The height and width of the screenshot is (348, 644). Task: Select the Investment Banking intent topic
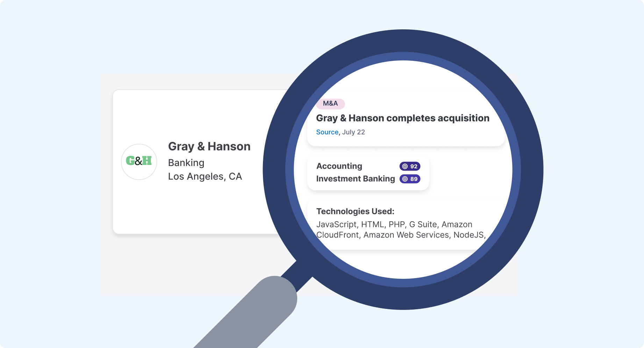pos(355,179)
